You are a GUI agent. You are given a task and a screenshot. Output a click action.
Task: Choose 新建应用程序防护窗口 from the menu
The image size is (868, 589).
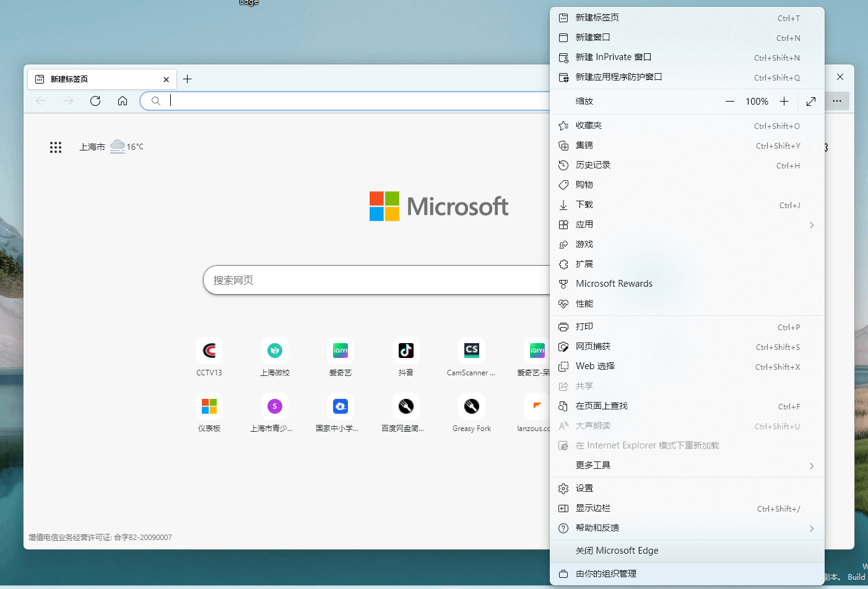coord(687,77)
